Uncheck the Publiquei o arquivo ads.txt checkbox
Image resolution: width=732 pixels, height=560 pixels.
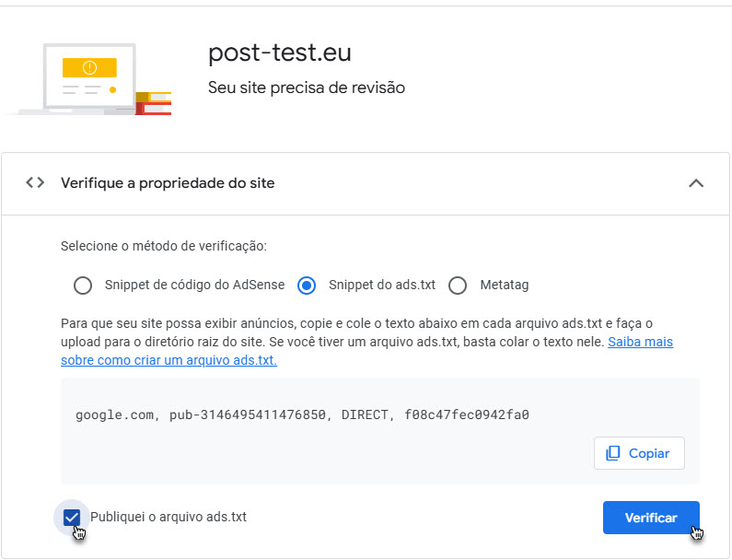point(72,517)
